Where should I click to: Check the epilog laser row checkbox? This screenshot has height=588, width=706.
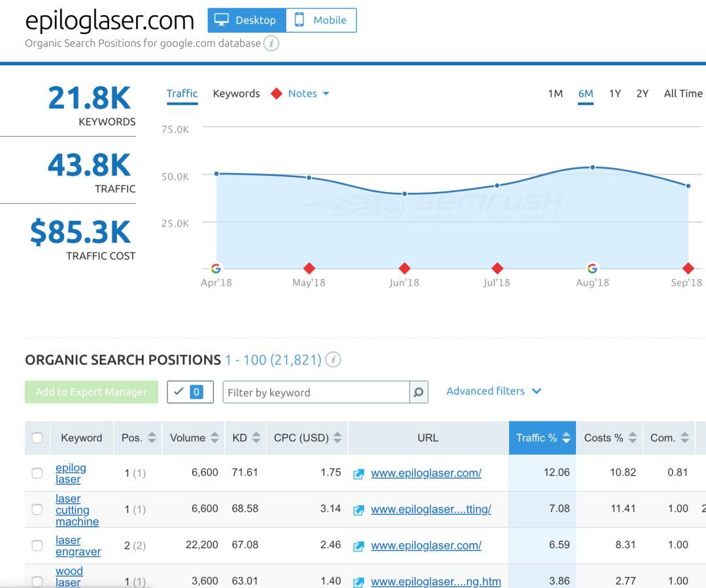(37, 473)
